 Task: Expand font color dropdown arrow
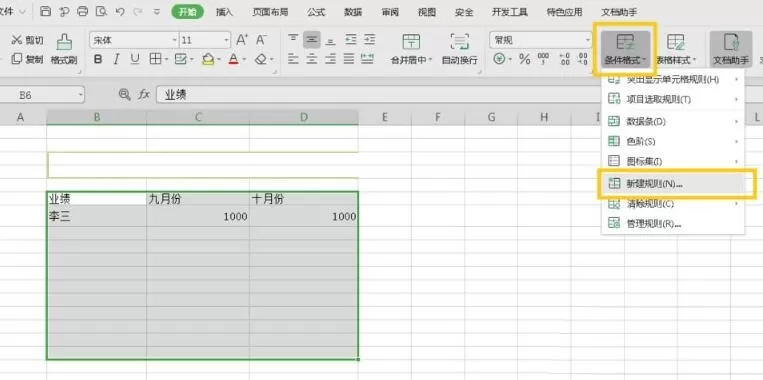point(244,60)
